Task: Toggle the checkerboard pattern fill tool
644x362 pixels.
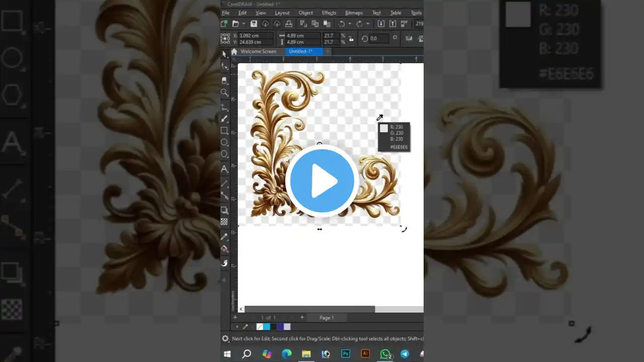Action: tap(224, 222)
